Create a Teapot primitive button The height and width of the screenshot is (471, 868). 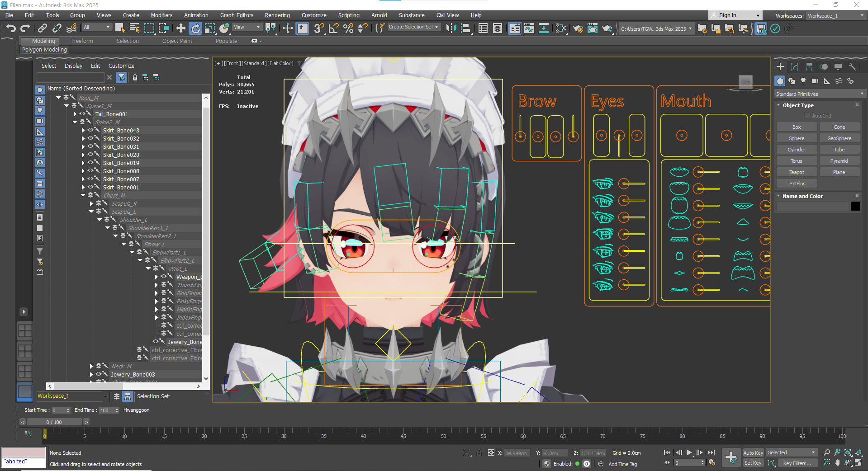pyautogui.click(x=797, y=172)
